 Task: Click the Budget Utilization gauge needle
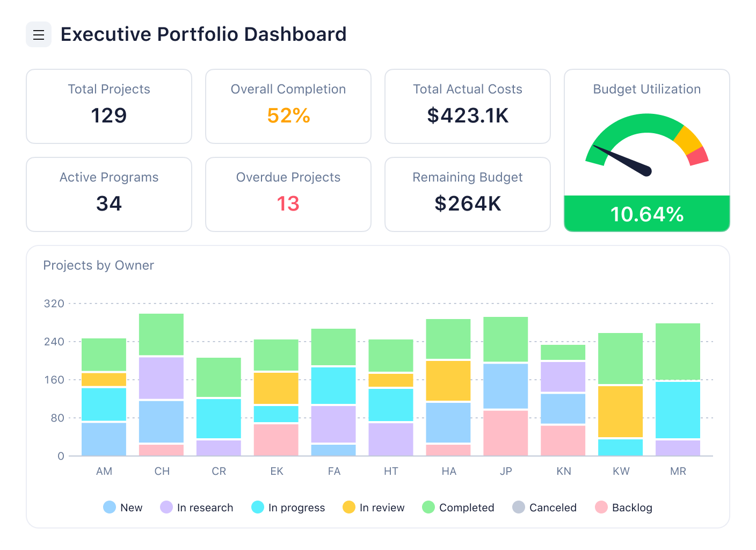coord(623,160)
